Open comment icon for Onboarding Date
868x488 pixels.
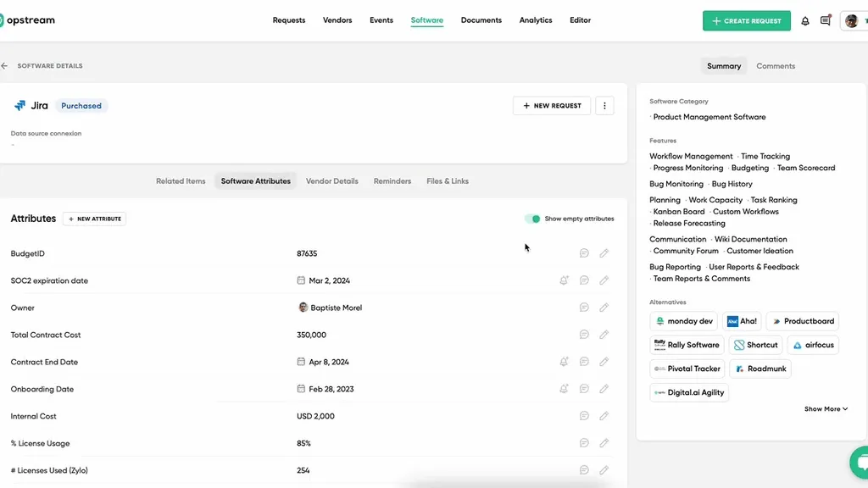point(584,389)
